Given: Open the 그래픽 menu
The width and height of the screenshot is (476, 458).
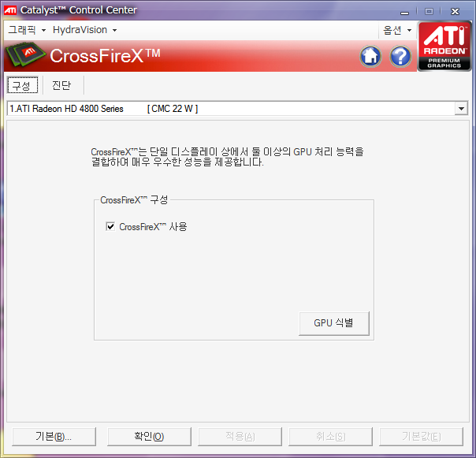Looking at the screenshot, I should pyautogui.click(x=27, y=30).
